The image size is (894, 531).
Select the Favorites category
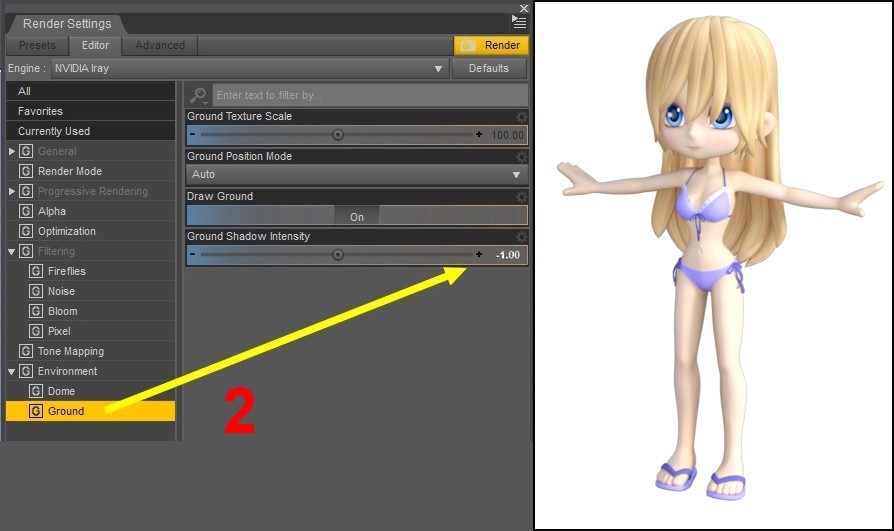coord(90,111)
